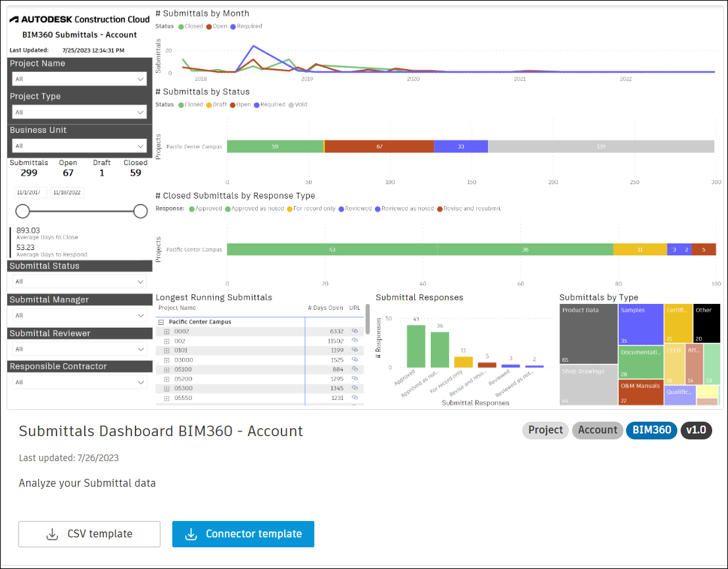
Task: Select the Documentation treemap tile
Action: pos(641,362)
